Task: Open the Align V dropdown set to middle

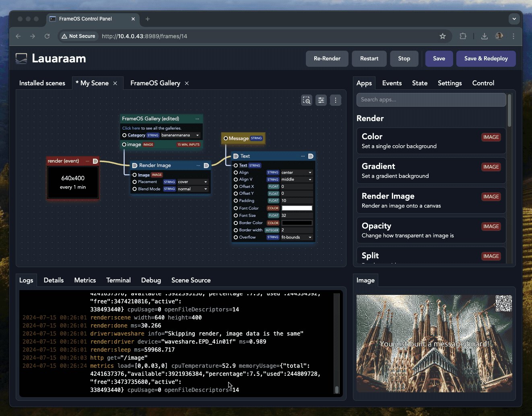Action: 296,179
